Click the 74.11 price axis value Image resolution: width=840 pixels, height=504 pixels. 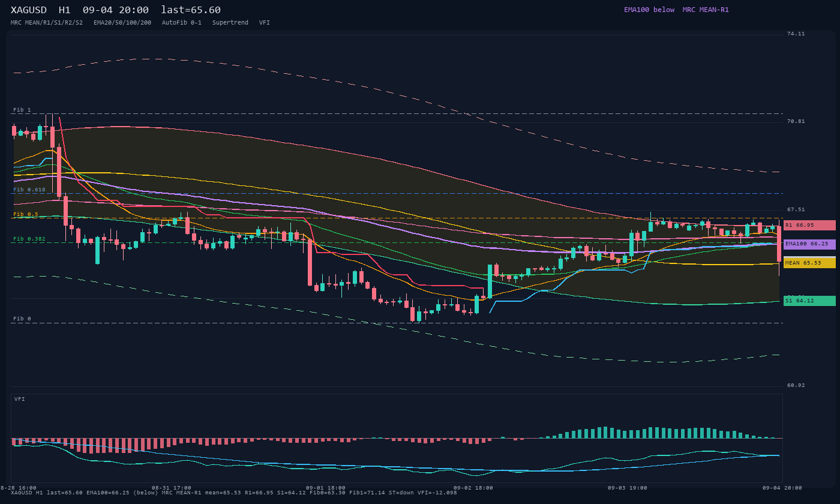click(x=796, y=34)
